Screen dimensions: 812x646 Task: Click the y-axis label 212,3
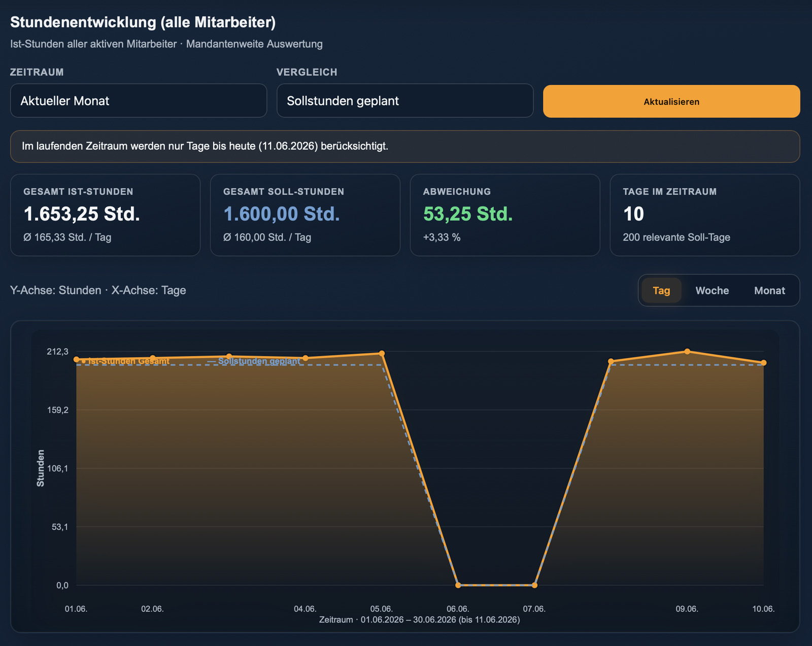pyautogui.click(x=57, y=351)
